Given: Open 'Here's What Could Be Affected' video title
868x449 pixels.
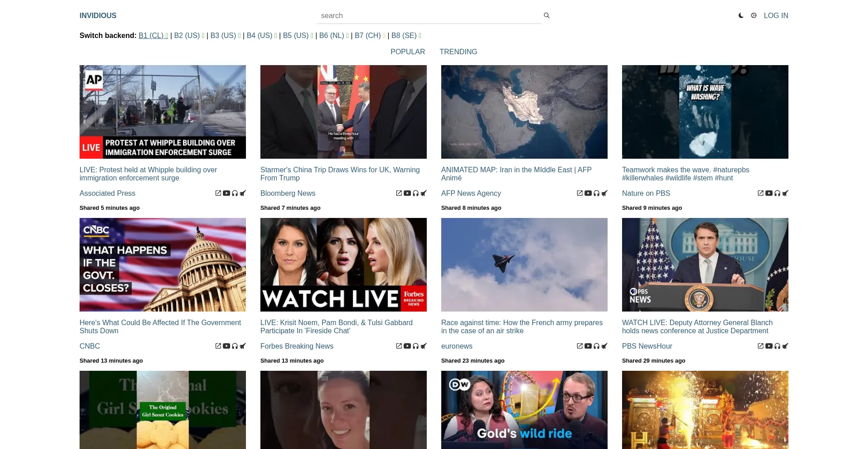Looking at the screenshot, I should [160, 326].
